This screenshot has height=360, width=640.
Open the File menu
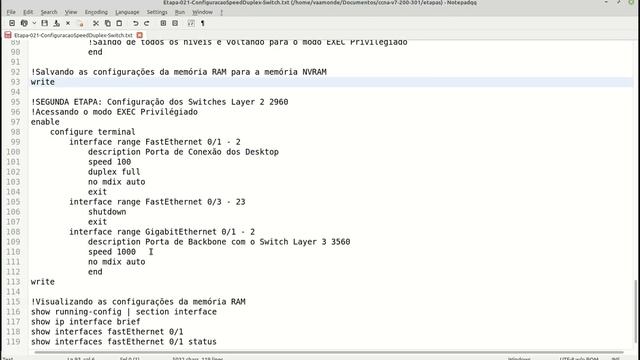point(11,12)
